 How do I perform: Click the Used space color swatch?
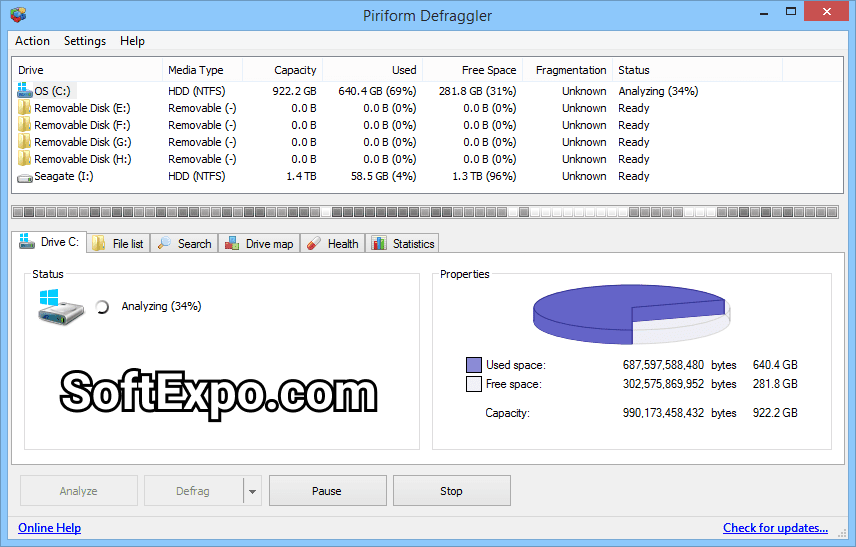474,365
